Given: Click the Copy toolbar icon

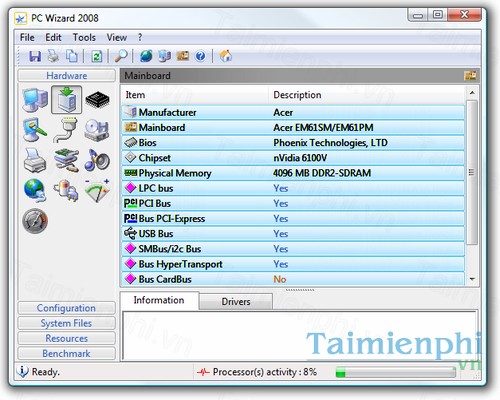Looking at the screenshot, I should 72,56.
